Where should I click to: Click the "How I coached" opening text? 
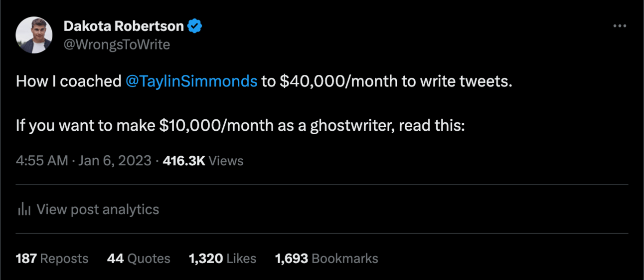(69, 81)
